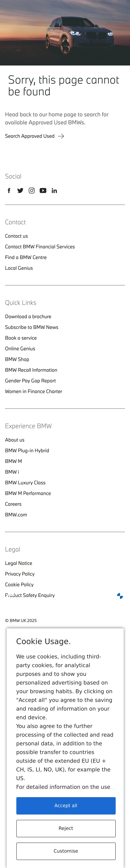This screenshot has width=130, height=868.
Task: Open BMW Twitter profile icon
Action: point(20,191)
